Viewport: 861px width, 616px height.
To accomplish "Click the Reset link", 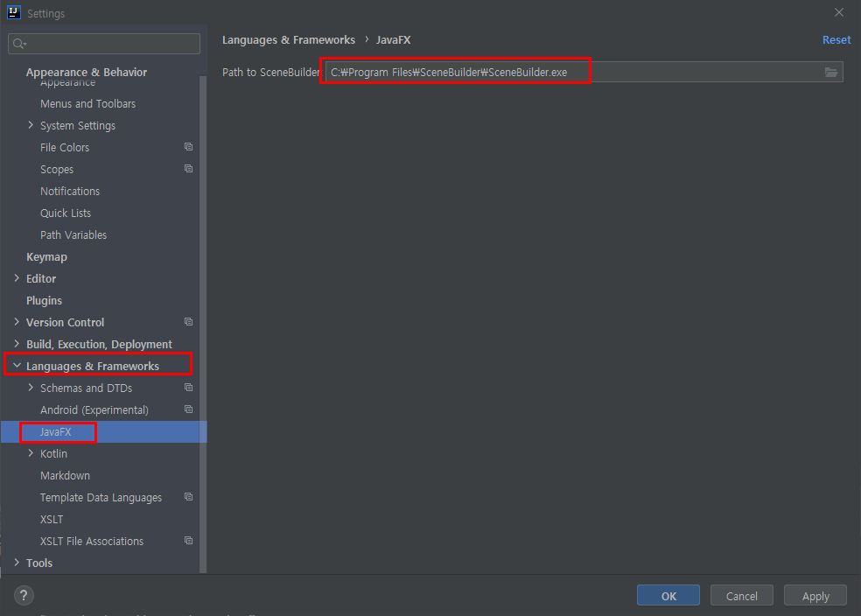I will point(836,40).
